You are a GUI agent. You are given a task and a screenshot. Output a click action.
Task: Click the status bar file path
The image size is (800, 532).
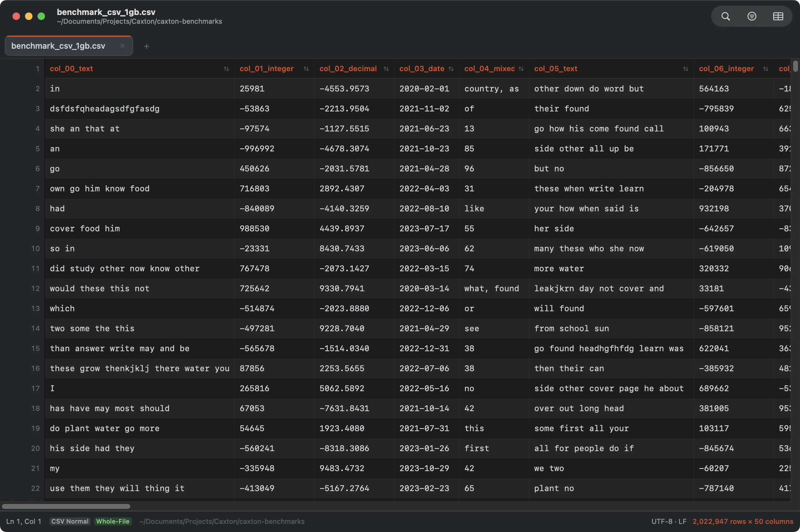coord(222,521)
